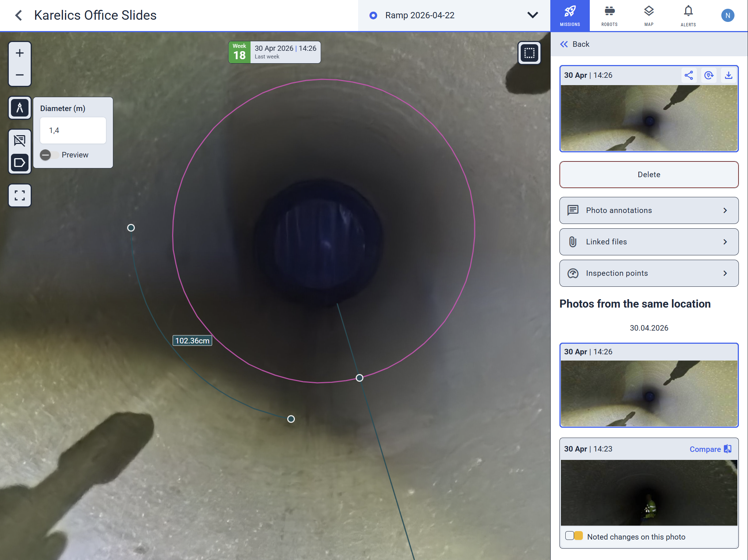Expand Photo annotations chevron
748x560 pixels.
point(725,210)
